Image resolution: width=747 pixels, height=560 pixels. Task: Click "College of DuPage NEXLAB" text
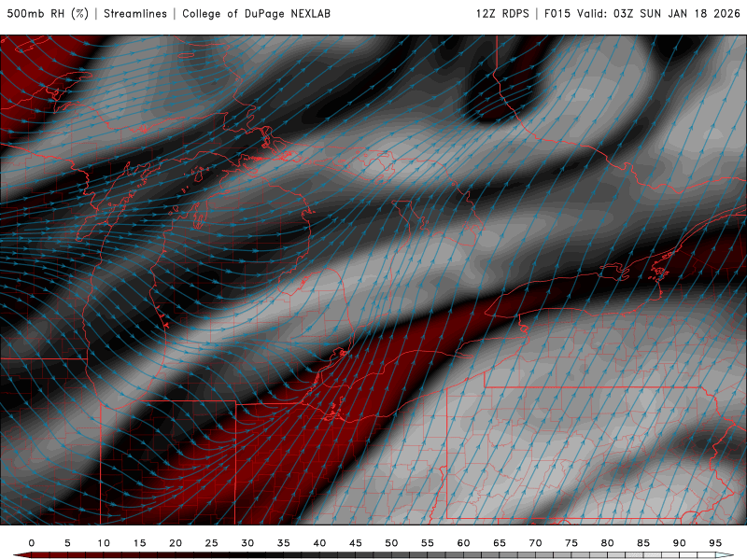pos(256,14)
